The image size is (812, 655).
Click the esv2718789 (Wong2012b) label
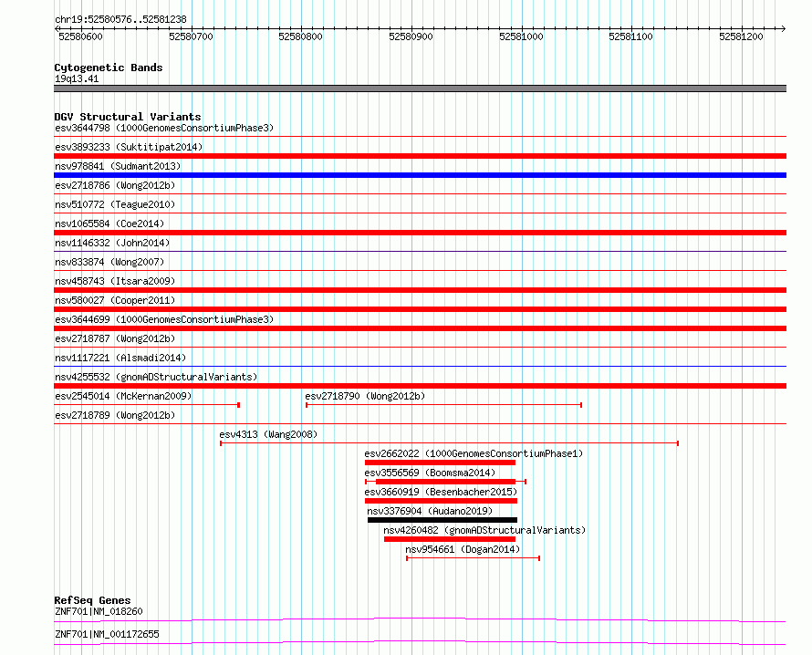(115, 415)
